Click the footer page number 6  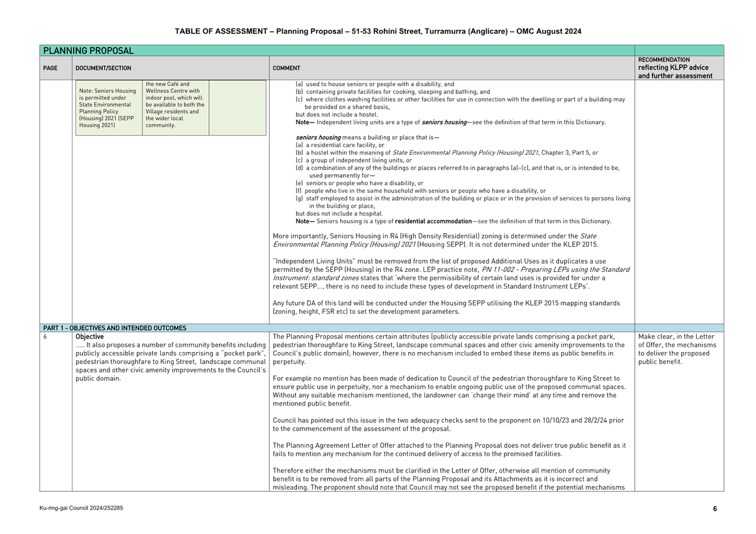tap(715, 509)
